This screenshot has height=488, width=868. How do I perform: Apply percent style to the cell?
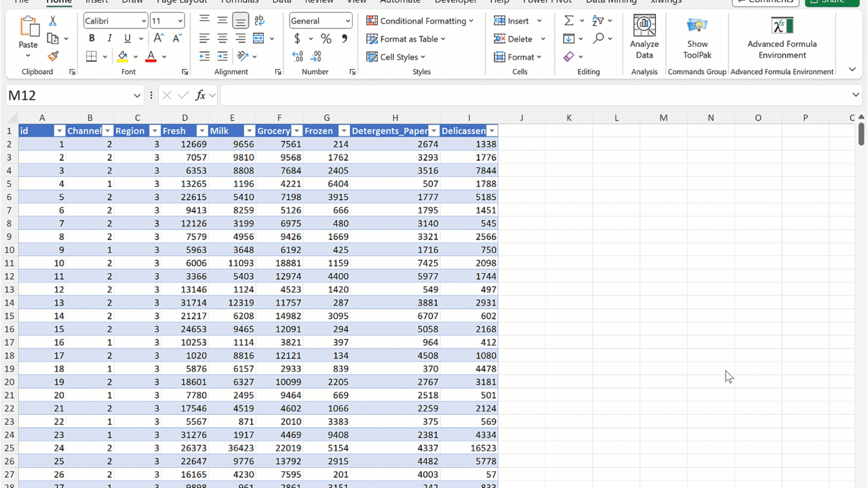tap(326, 39)
